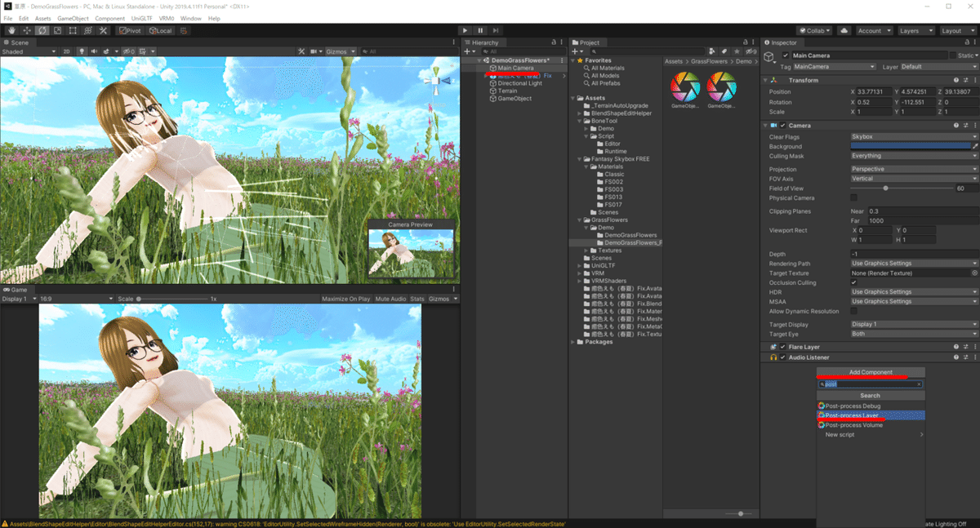The image size is (980, 528).
Task: Click the Add Component button
Action: click(871, 372)
